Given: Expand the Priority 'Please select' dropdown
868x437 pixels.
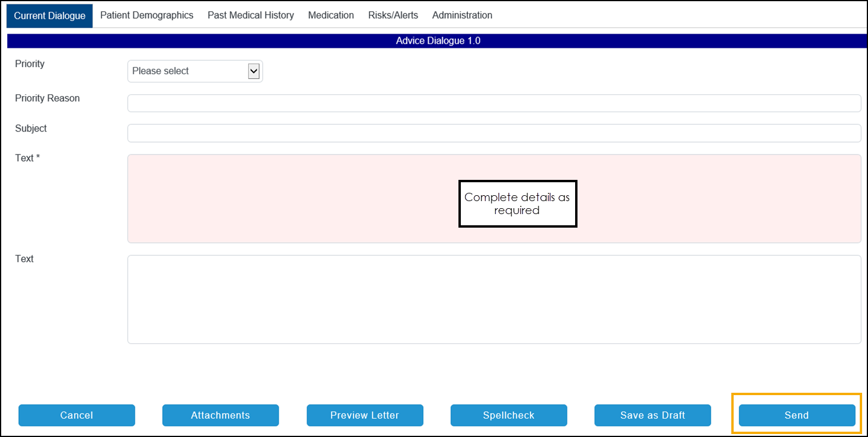Looking at the screenshot, I should 194,71.
